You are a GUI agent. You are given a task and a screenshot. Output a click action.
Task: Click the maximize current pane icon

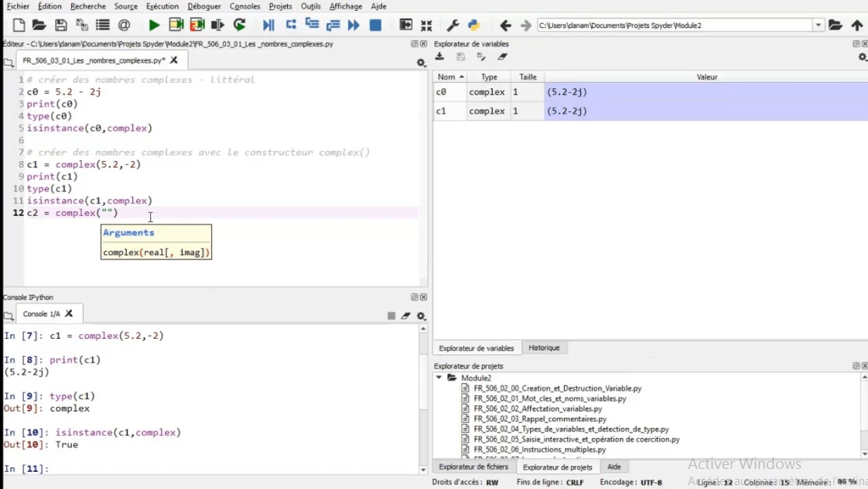pos(405,26)
